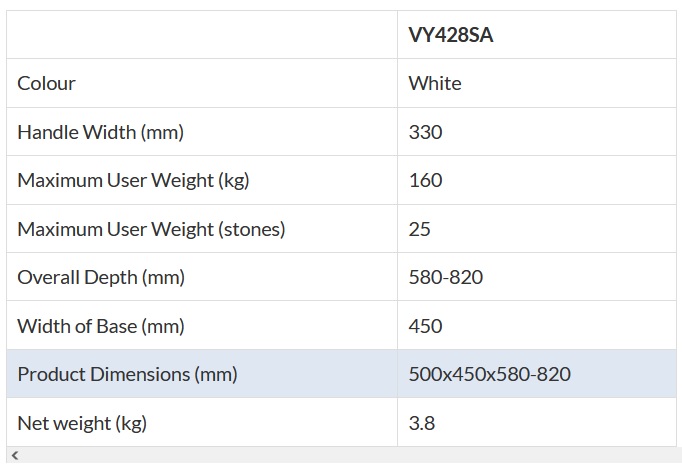Image resolution: width=682 pixels, height=464 pixels.
Task: Click the highlighted Product Dimensions (mm) label
Action: [x=127, y=374]
